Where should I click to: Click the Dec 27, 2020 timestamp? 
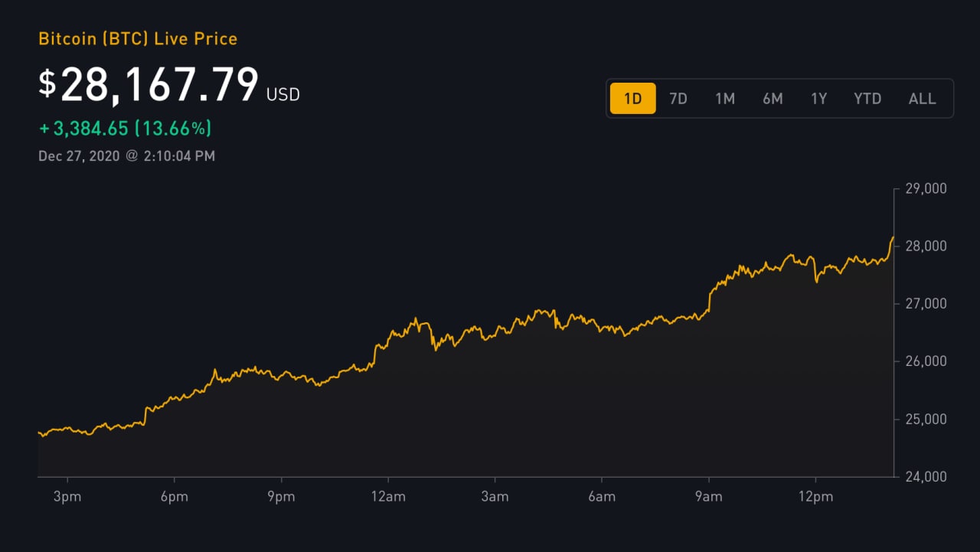tap(126, 156)
